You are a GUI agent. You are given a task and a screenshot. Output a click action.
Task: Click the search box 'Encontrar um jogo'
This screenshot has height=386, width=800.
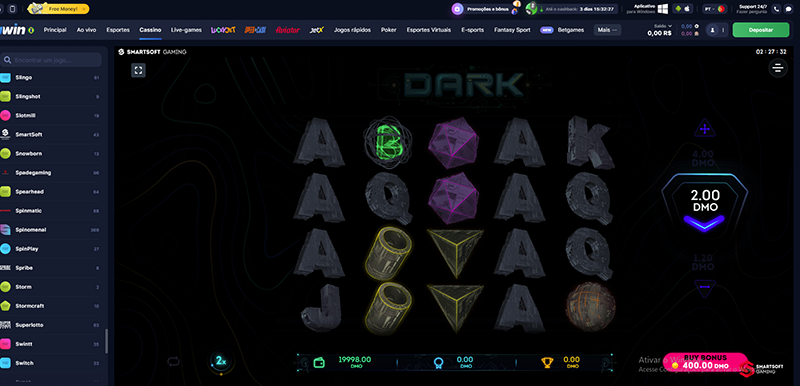[x=51, y=60]
